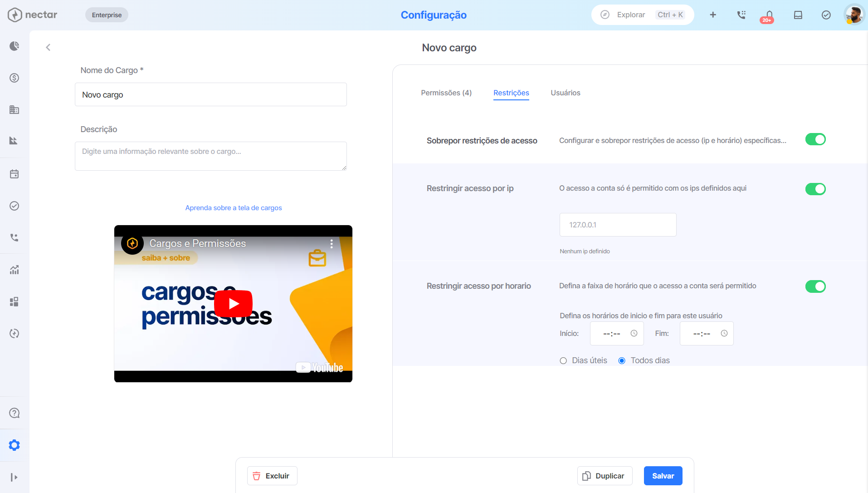This screenshot has height=493, width=868.
Task: Play the Cargos e Permissões video
Action: point(233,303)
